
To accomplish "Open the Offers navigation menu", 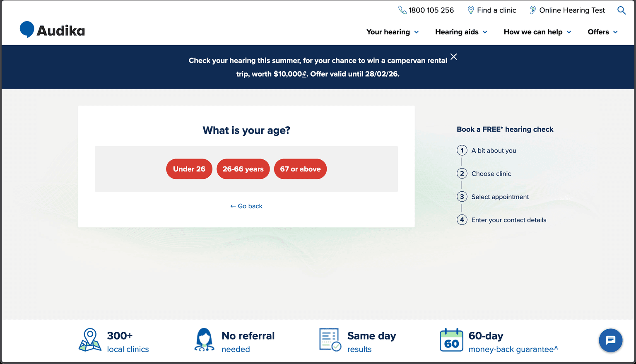I will coord(602,32).
